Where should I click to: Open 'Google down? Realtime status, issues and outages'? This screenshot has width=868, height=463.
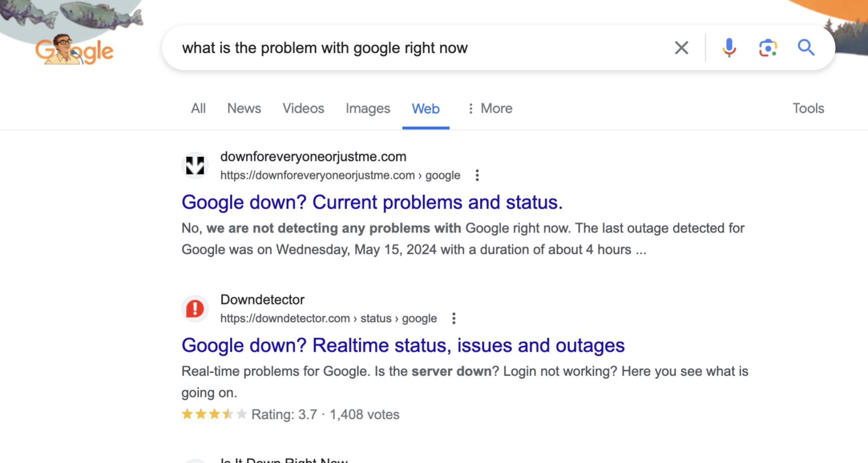pos(403,345)
